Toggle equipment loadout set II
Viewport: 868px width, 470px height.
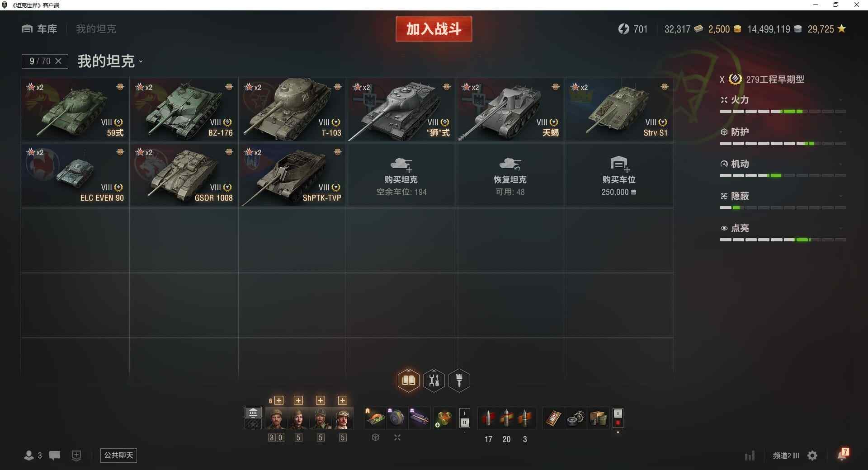click(x=465, y=423)
